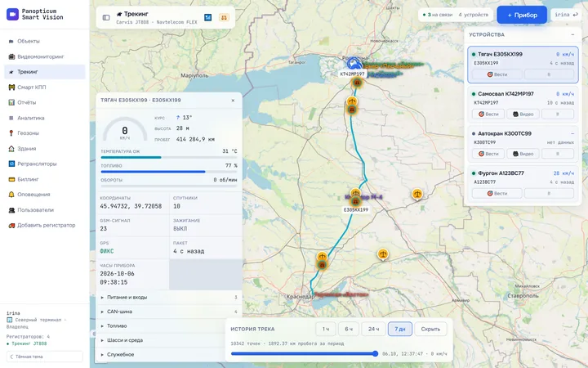Click the mileage value 414 284,9 км

point(195,139)
